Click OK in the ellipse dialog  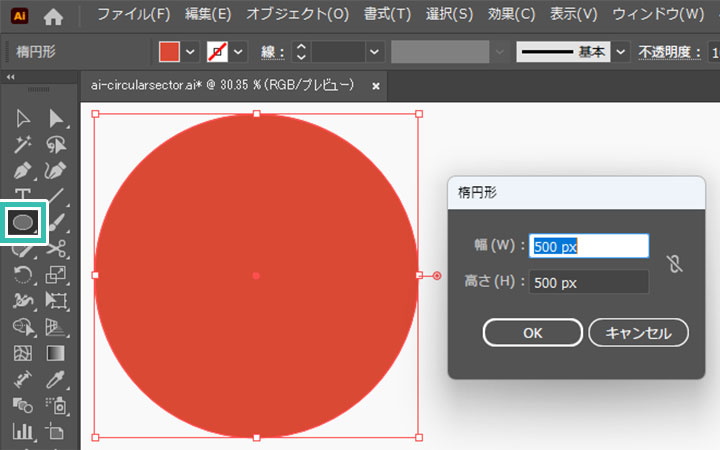pyautogui.click(x=532, y=333)
